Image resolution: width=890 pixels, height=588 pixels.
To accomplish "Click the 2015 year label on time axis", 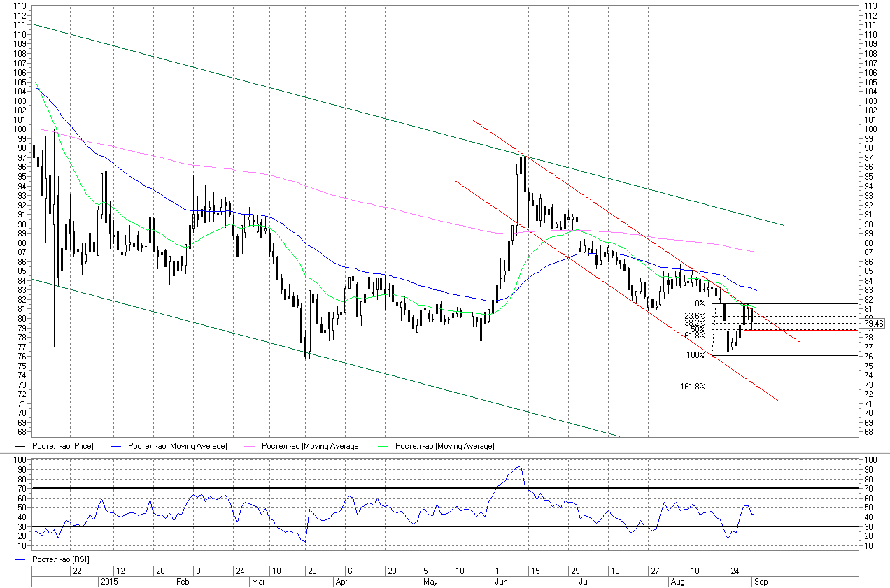I will coord(110,581).
